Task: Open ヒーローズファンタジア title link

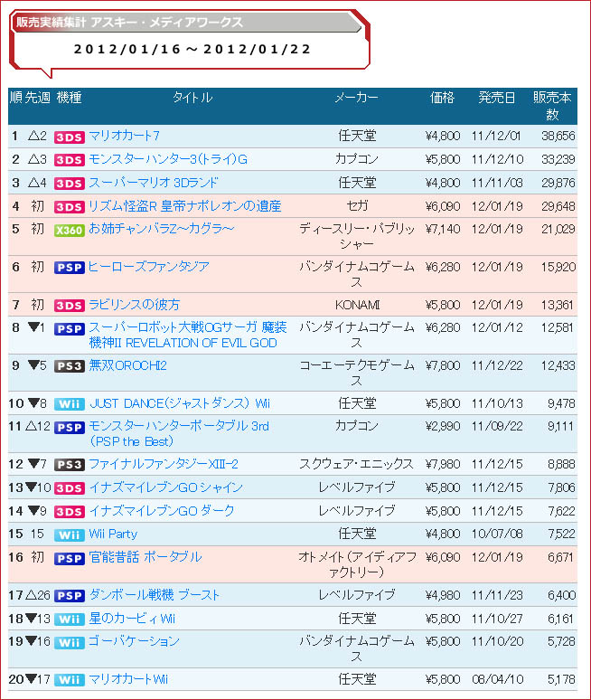Action: click(149, 267)
